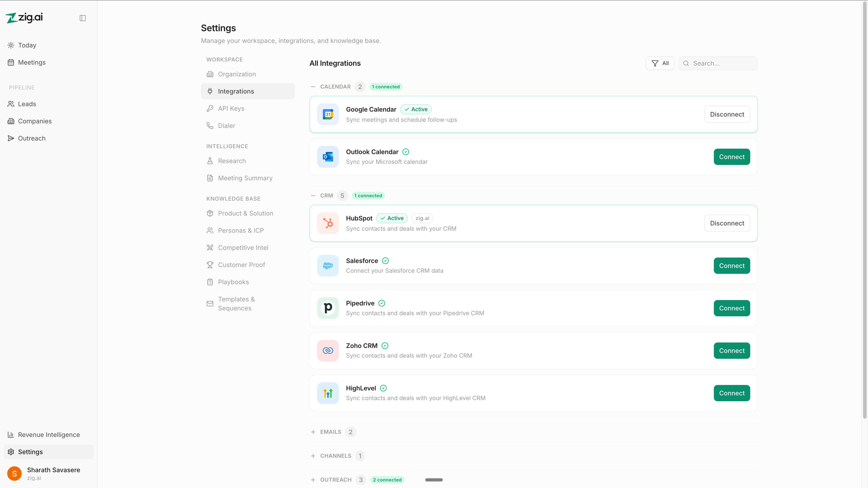Click the check badge beside HighLevel
This screenshot has height=488, width=868.
383,388
